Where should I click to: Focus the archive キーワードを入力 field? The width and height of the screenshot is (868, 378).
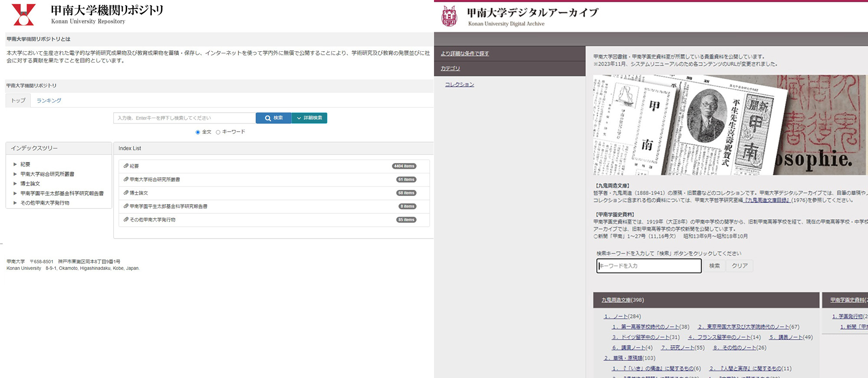coord(649,266)
